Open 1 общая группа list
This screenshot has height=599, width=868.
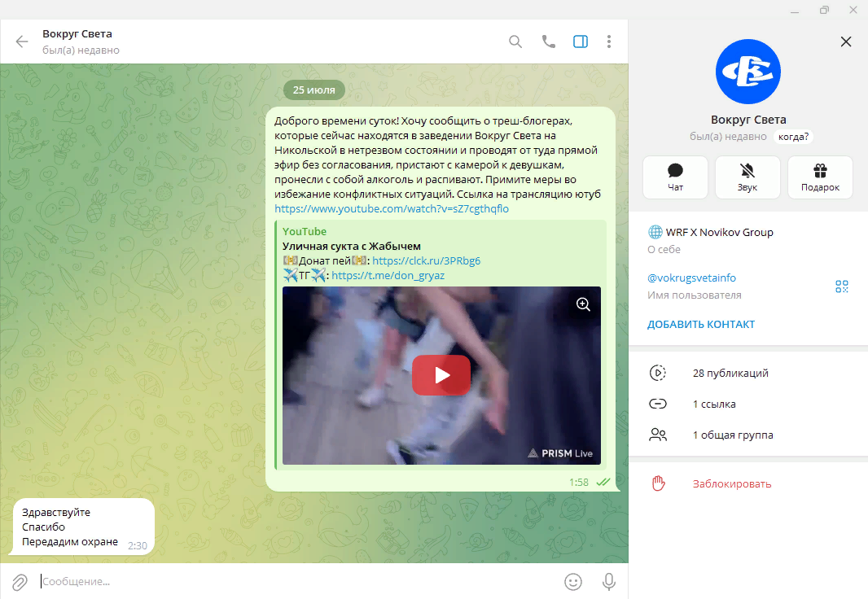[x=748, y=435]
